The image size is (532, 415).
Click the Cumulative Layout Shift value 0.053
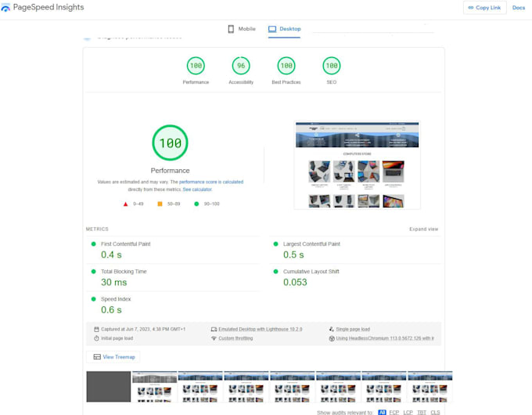coord(295,282)
